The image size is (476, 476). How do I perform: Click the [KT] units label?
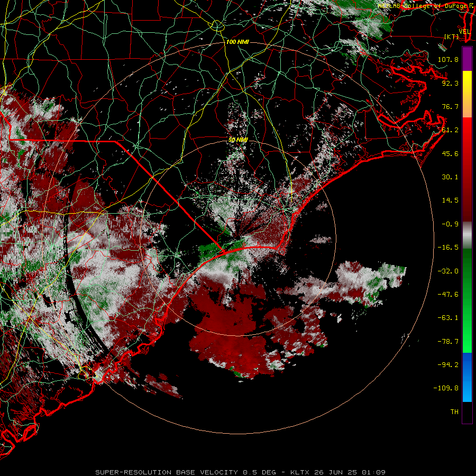tap(452, 36)
